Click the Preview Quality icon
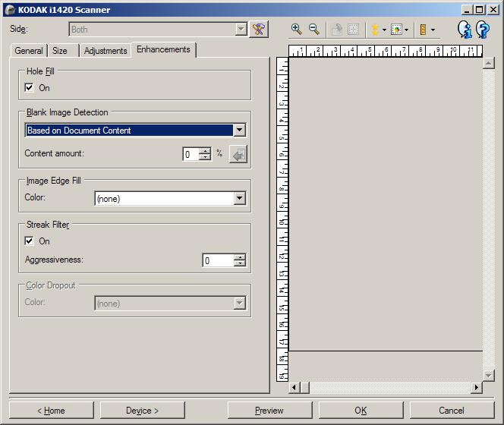This screenshot has width=504, height=425. [x=375, y=30]
